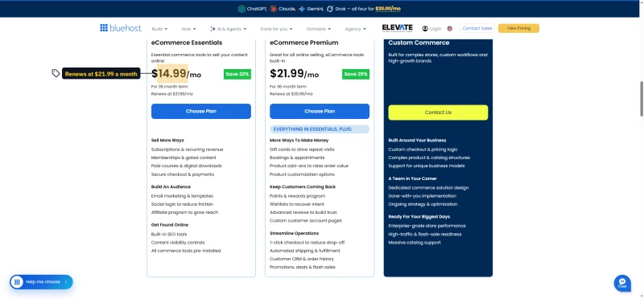
Task: Expand the Domains dropdown menu
Action: (x=319, y=29)
